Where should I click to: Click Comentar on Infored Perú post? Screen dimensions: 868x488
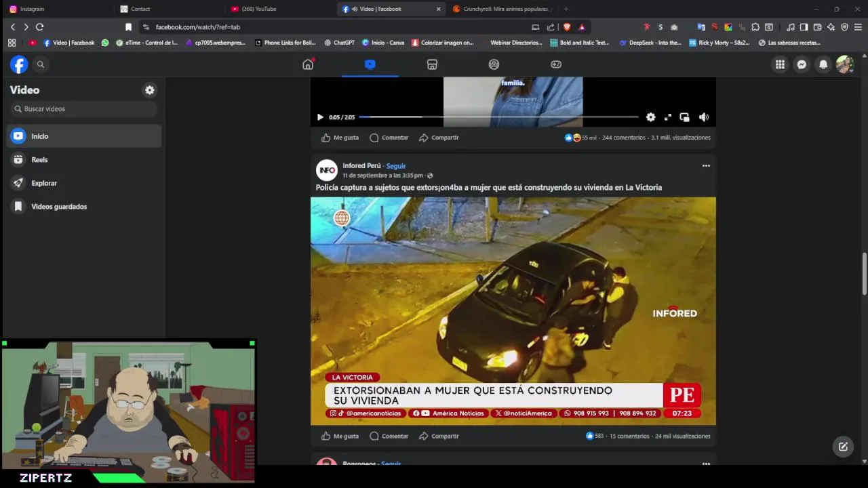pyautogui.click(x=389, y=436)
